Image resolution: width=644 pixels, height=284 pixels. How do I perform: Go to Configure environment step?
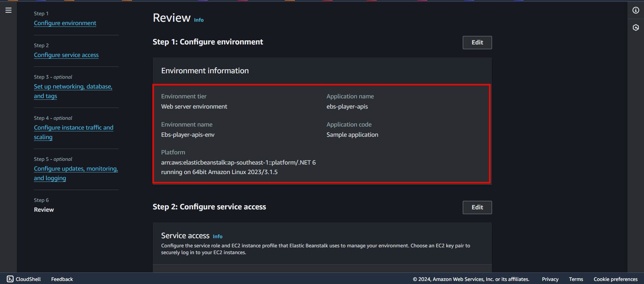(x=65, y=23)
